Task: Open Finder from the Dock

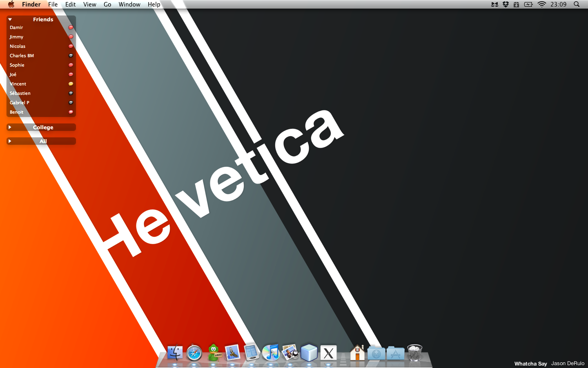Action: (175, 353)
